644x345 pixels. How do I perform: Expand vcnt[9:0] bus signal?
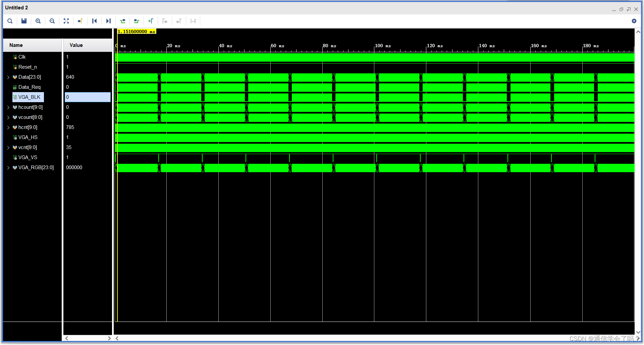point(8,148)
